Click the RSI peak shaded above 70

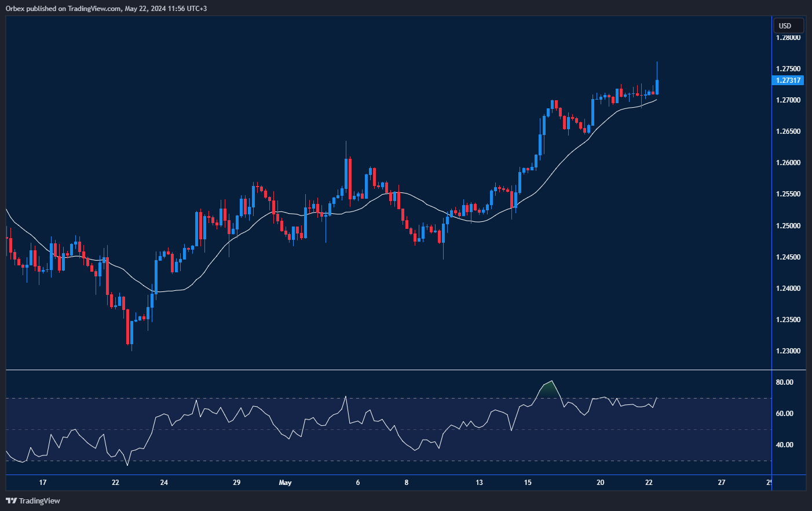pos(548,387)
